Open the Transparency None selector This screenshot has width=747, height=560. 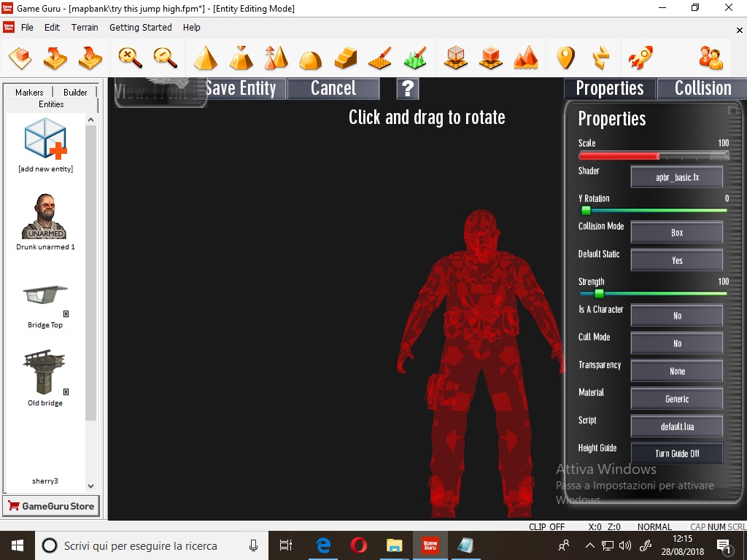tap(676, 371)
